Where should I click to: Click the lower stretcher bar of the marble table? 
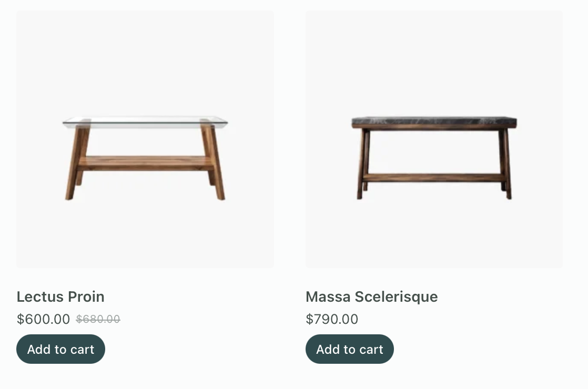pos(434,178)
